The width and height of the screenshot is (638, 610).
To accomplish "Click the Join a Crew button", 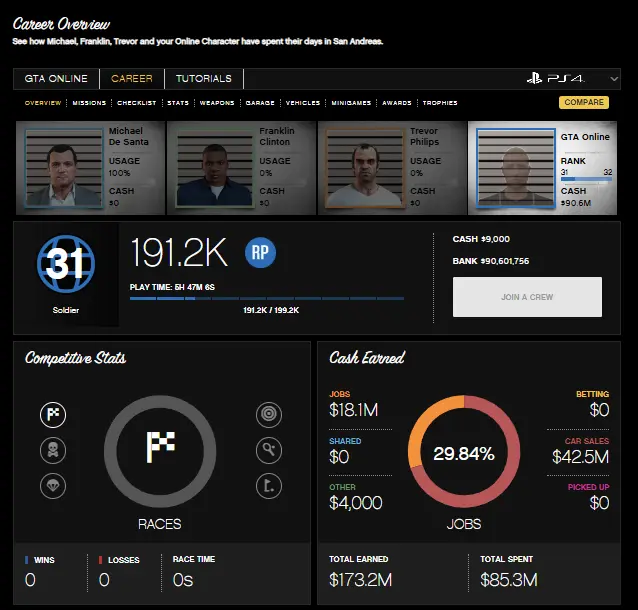I will coord(527,297).
